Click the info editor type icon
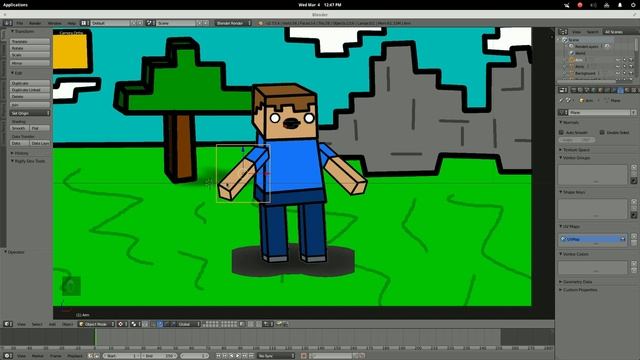Viewport: 640px width, 360px height. tap(7, 23)
